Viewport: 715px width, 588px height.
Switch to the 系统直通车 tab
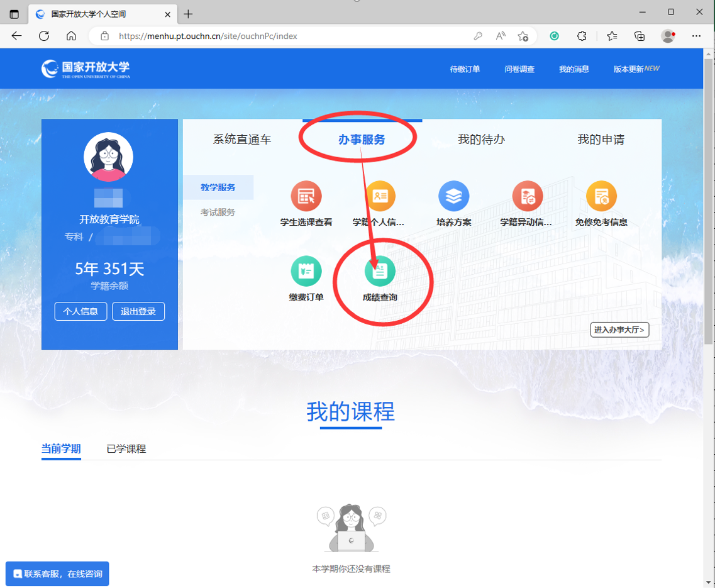242,140
